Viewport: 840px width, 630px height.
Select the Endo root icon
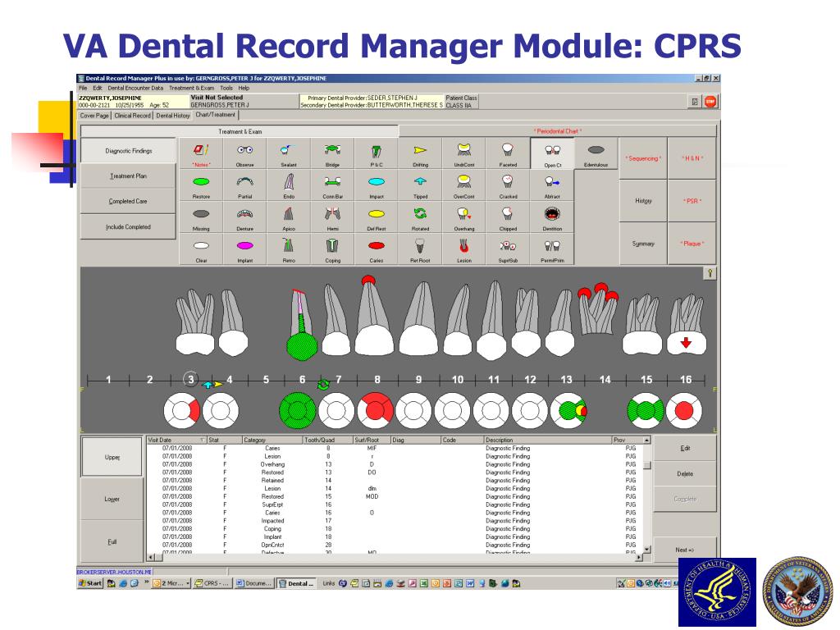click(x=289, y=185)
